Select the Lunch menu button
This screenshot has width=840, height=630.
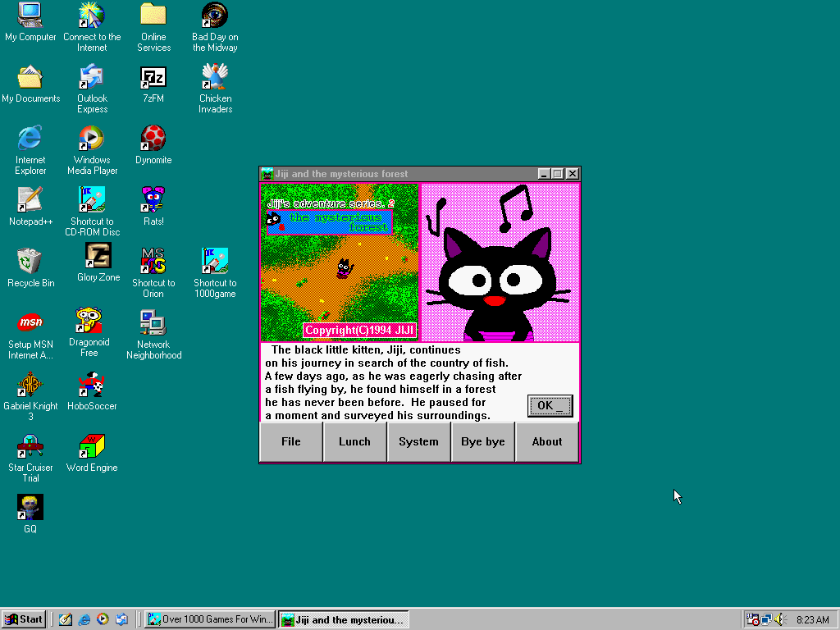click(x=354, y=441)
